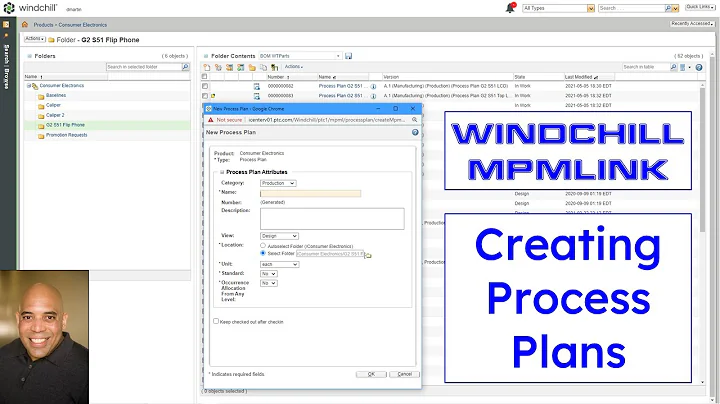Click the global search magnifier icon
The height and width of the screenshot is (404, 720).
(668, 8)
